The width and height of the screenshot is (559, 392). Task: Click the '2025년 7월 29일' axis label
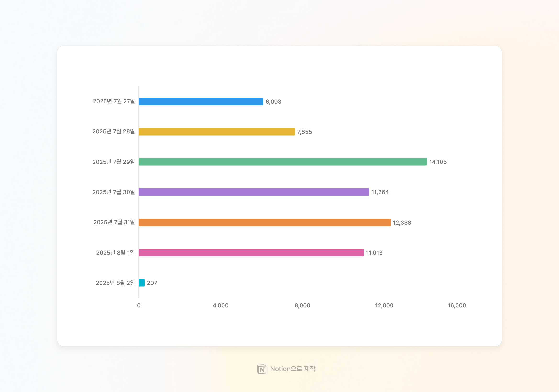[x=113, y=162]
